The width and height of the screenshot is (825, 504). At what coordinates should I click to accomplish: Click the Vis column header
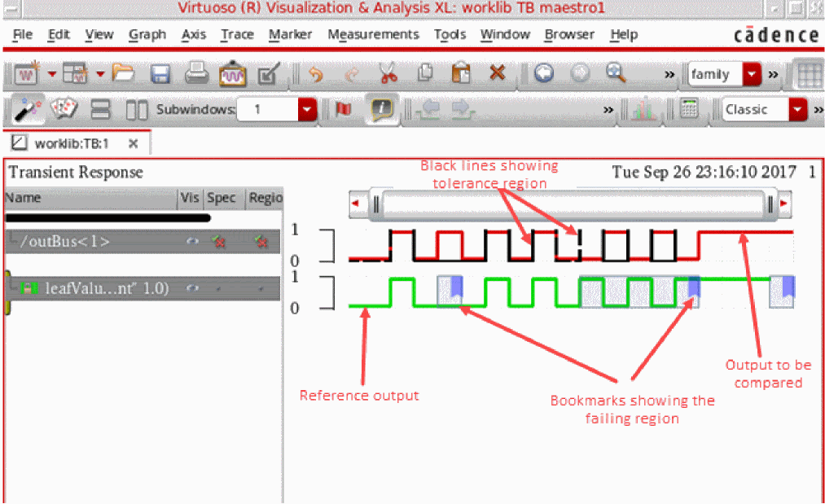click(190, 198)
